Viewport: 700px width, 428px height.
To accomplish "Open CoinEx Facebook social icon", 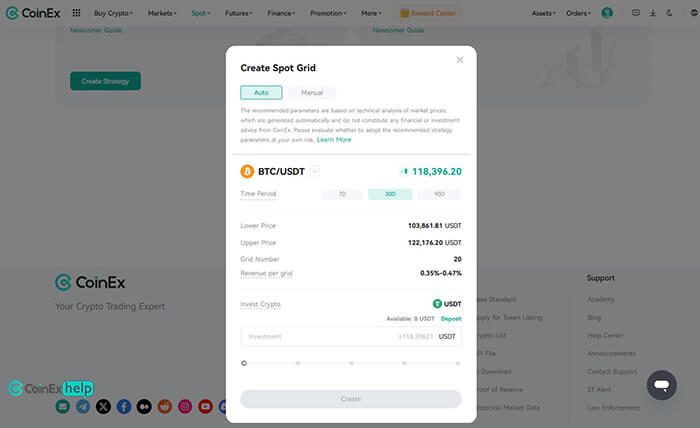I will pyautogui.click(x=124, y=406).
